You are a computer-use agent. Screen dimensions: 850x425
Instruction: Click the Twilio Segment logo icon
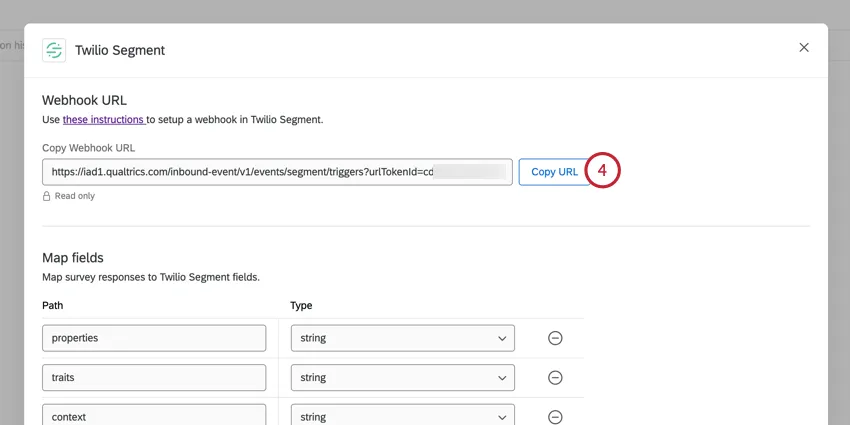click(54, 50)
